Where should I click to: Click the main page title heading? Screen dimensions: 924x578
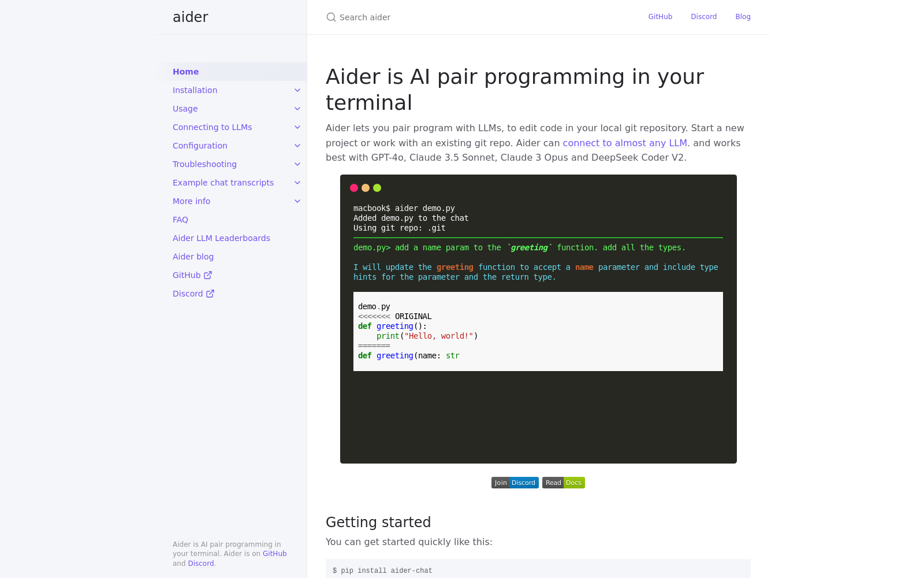tap(515, 90)
